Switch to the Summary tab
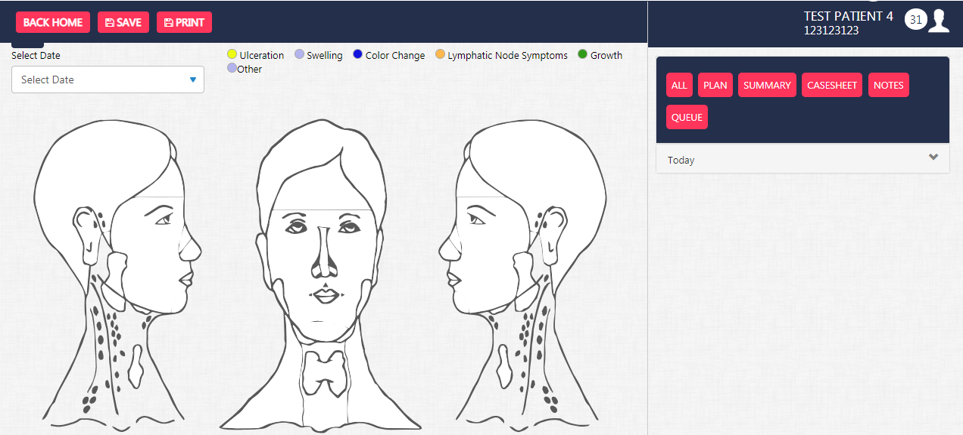 click(766, 85)
